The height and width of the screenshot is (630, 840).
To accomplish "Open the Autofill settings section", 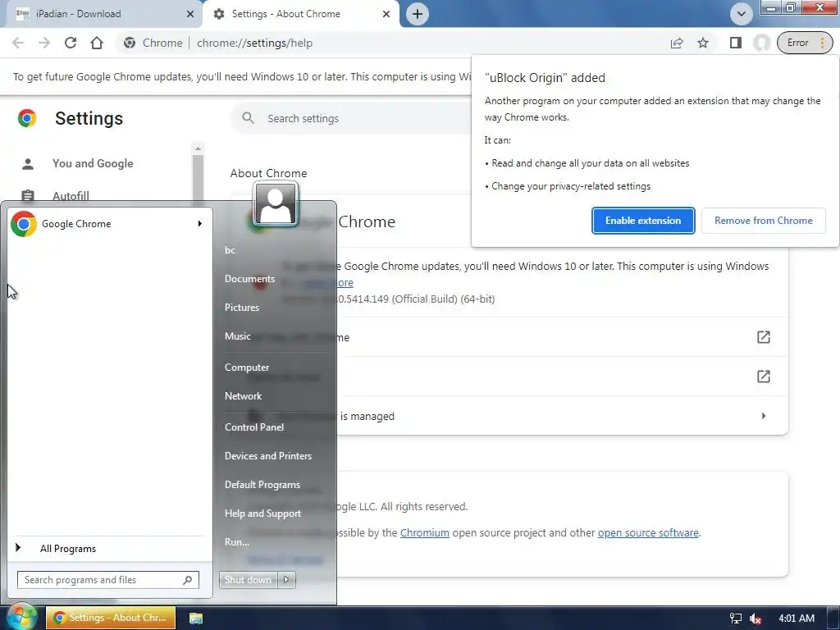I will tap(71, 196).
